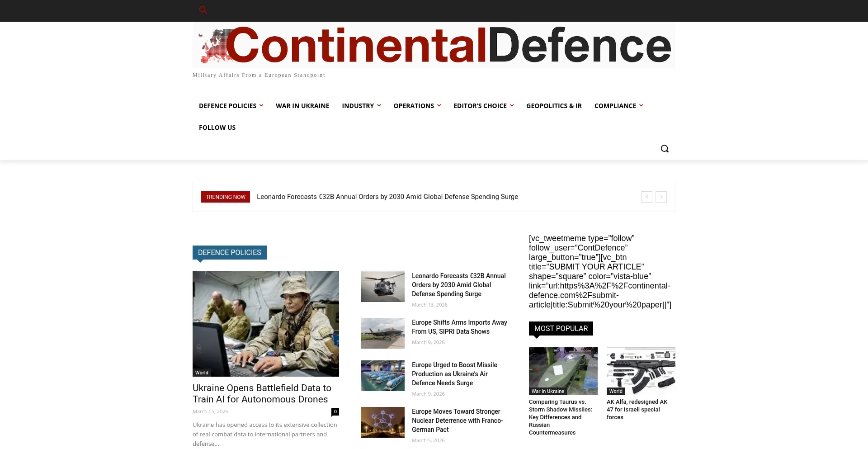The height and width of the screenshot is (449, 868).
Task: Open the AK Alfa rifle thumbnail
Action: (x=641, y=371)
